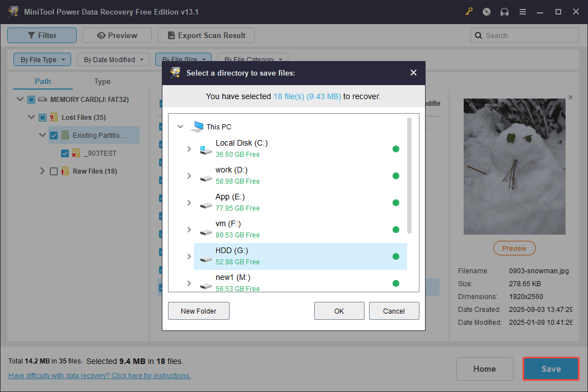Click the orange Preview button under the photo

click(x=514, y=248)
